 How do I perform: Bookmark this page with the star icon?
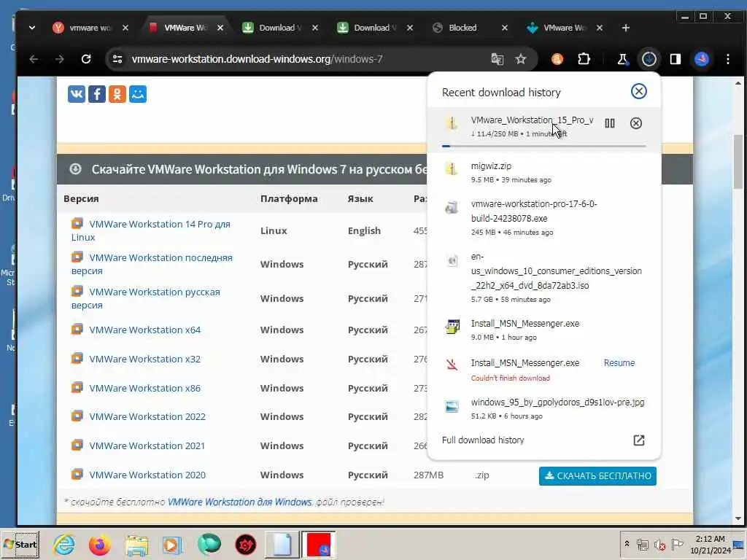coord(521,59)
